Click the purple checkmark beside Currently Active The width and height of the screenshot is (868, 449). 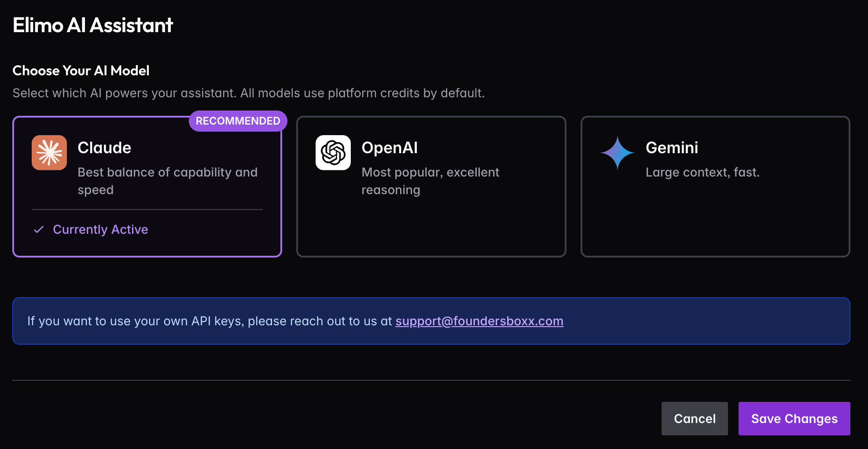39,229
